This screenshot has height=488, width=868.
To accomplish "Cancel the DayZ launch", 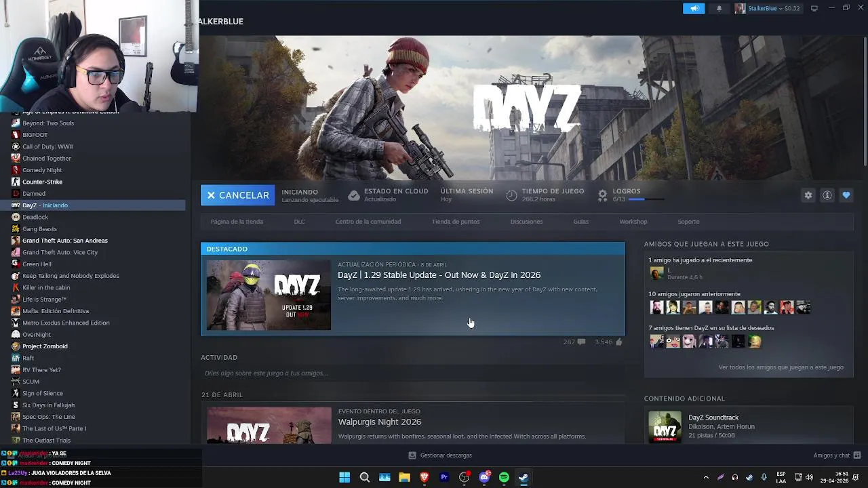I will [x=238, y=195].
